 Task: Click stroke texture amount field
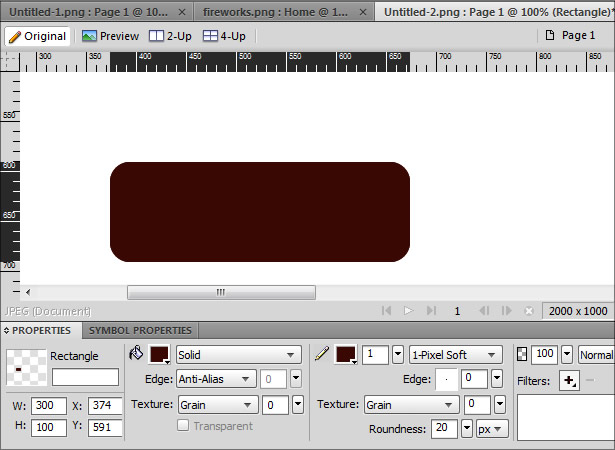pyautogui.click(x=477, y=404)
